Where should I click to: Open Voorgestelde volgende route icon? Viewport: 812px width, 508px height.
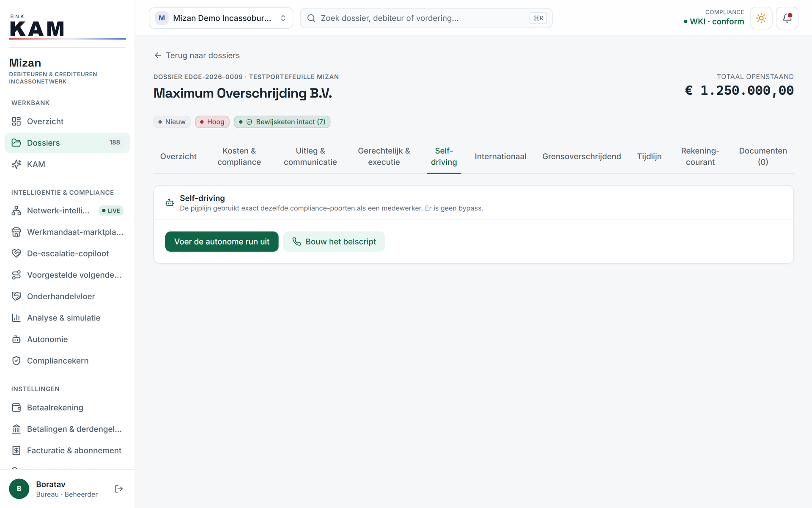[16, 275]
